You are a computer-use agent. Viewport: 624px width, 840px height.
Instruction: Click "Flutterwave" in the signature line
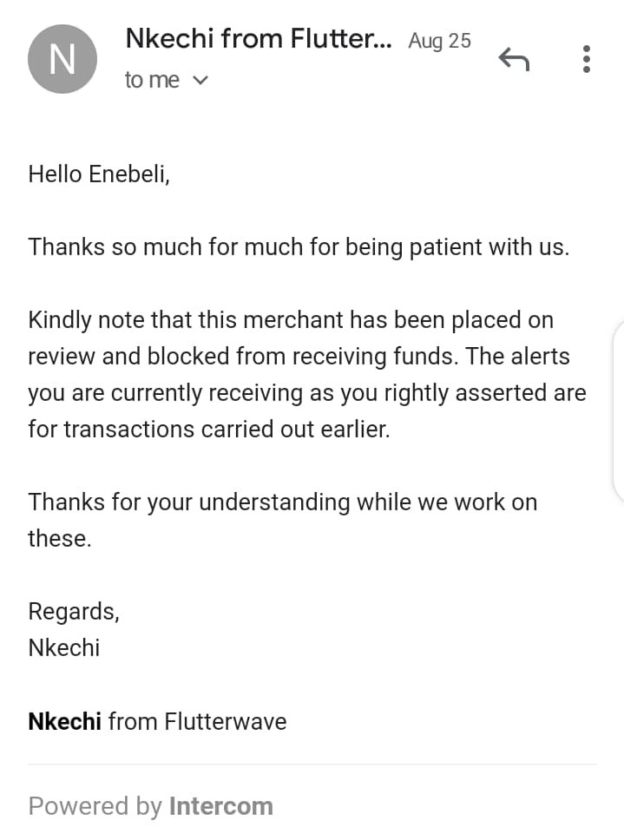tap(226, 721)
